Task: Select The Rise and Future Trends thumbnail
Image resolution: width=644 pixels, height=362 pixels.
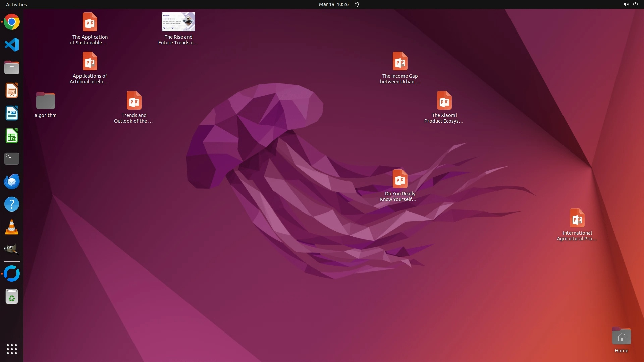Action: (178, 22)
